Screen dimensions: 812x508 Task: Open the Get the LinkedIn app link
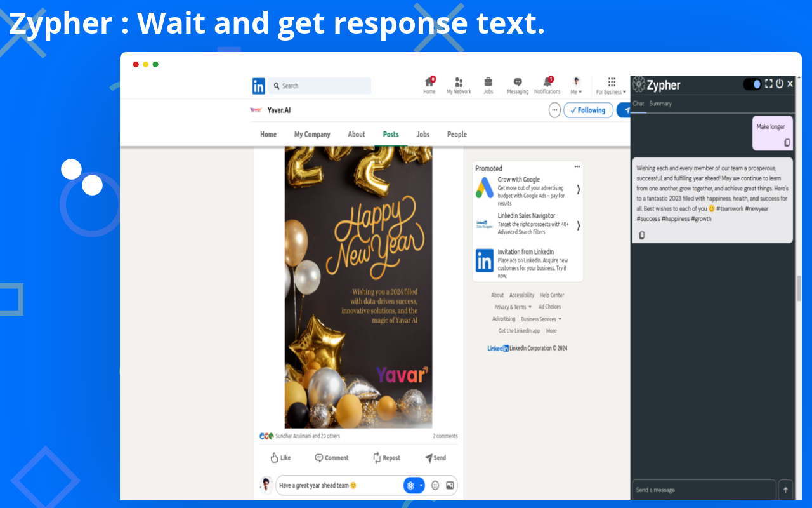point(519,331)
